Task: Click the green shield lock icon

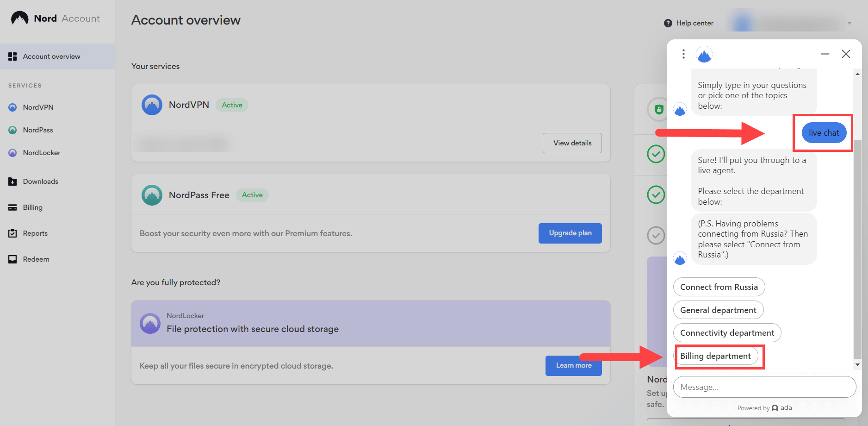Action: coord(659,110)
